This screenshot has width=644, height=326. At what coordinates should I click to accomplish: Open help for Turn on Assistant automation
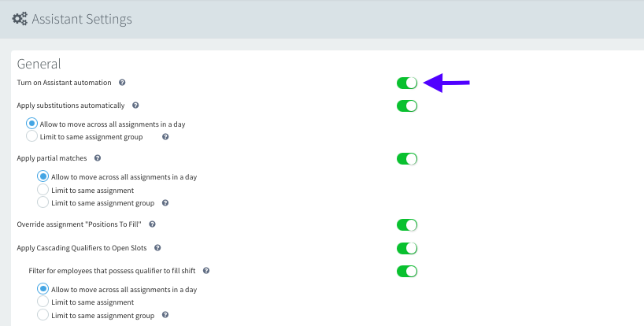tap(122, 83)
